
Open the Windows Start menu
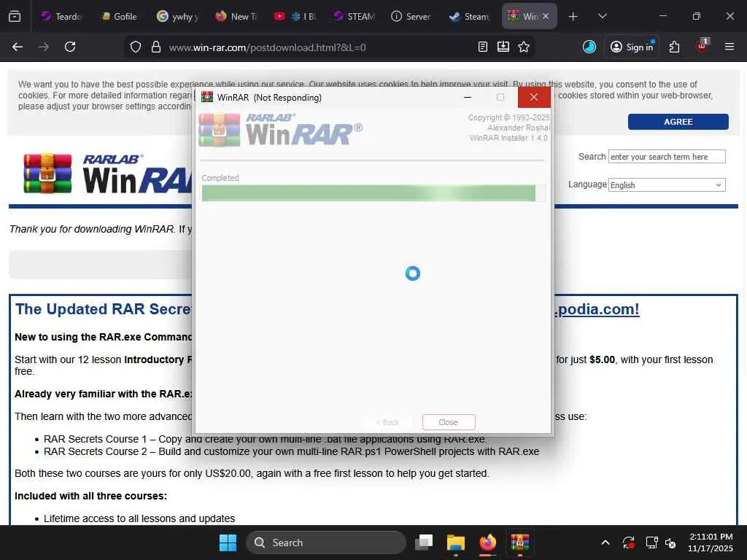click(x=228, y=542)
